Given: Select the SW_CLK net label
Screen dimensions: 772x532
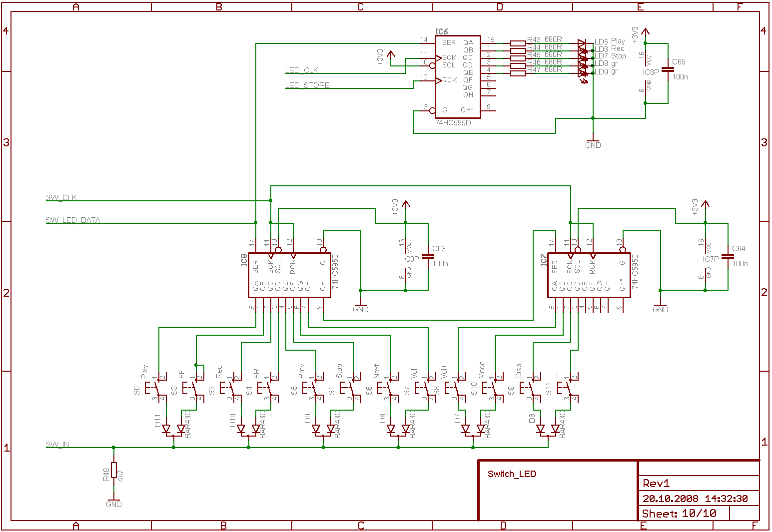Looking at the screenshot, I should [x=61, y=198].
